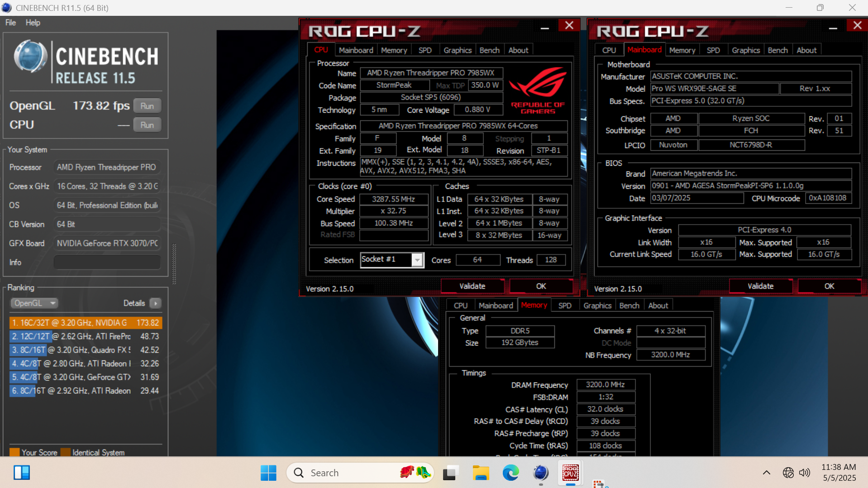868x488 pixels.
Task: Minimize the Mainboard CPU-Z window
Action: coord(833,28)
